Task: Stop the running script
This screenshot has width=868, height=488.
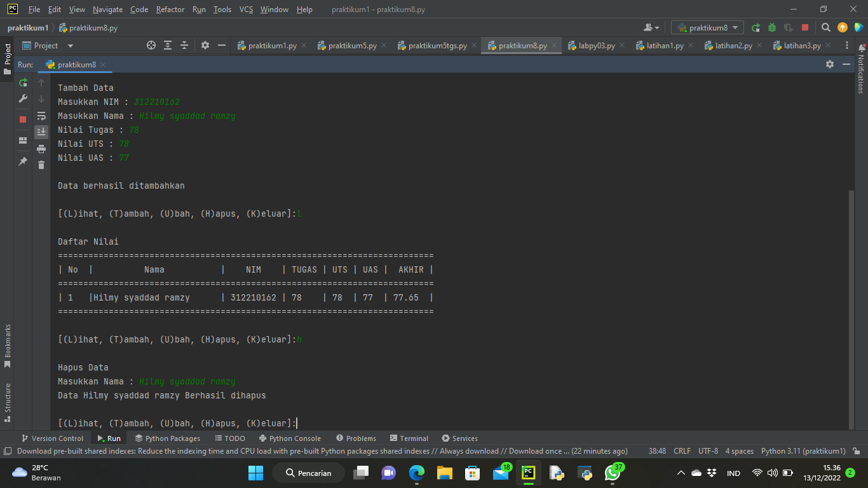Action: [x=22, y=118]
